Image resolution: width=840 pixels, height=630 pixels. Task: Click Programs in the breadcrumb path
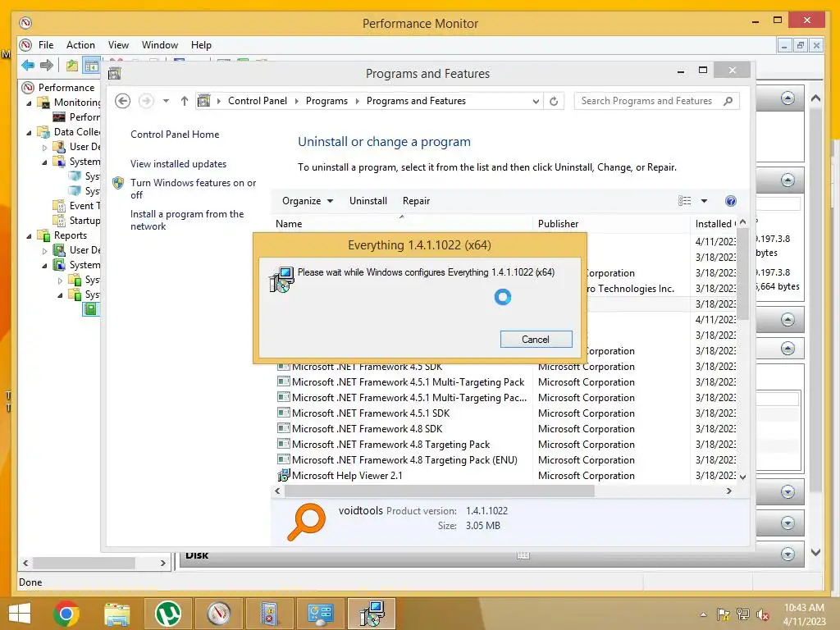coord(326,101)
